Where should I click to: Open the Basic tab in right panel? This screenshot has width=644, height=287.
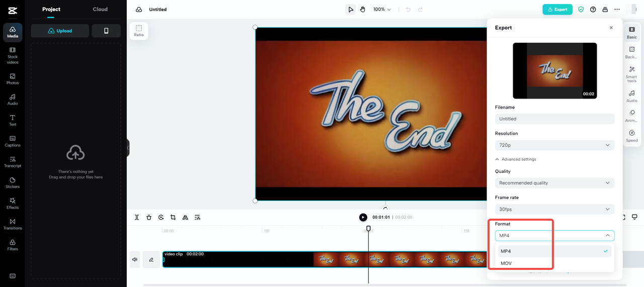click(x=631, y=33)
